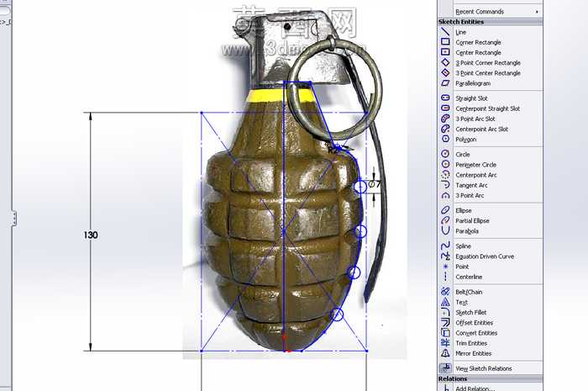Select the Line sketch tool icon
This screenshot has height=391, width=588.
(445, 32)
